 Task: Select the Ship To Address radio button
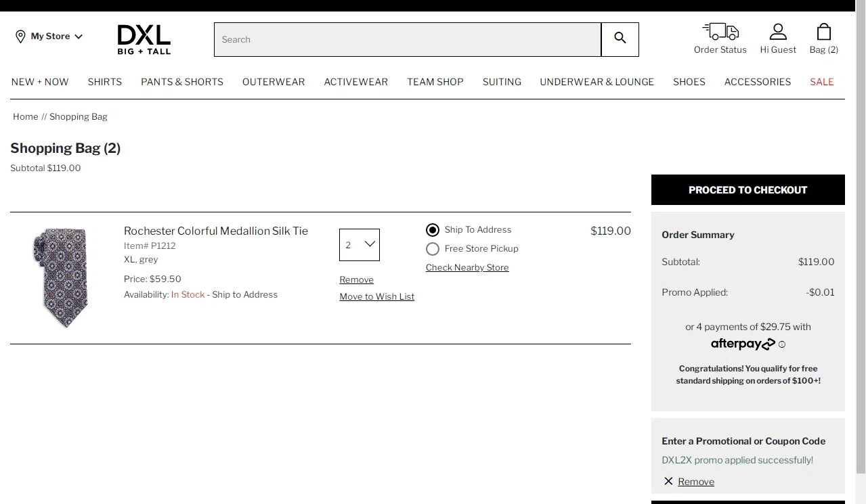pos(433,230)
